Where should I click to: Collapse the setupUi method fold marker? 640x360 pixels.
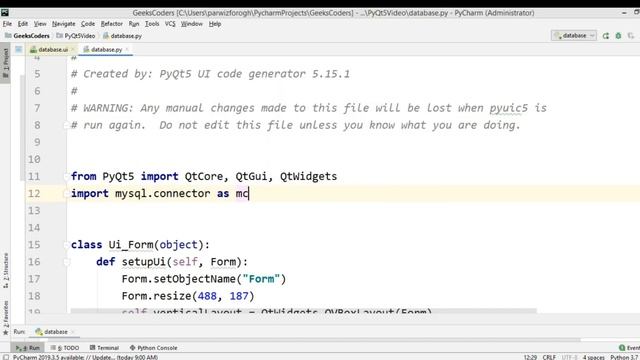[66, 262]
